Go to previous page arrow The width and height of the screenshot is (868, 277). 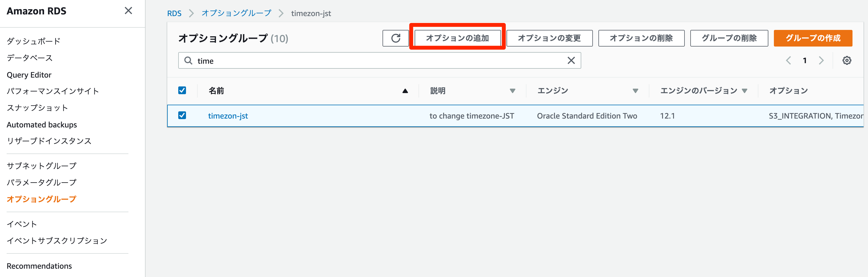click(789, 61)
